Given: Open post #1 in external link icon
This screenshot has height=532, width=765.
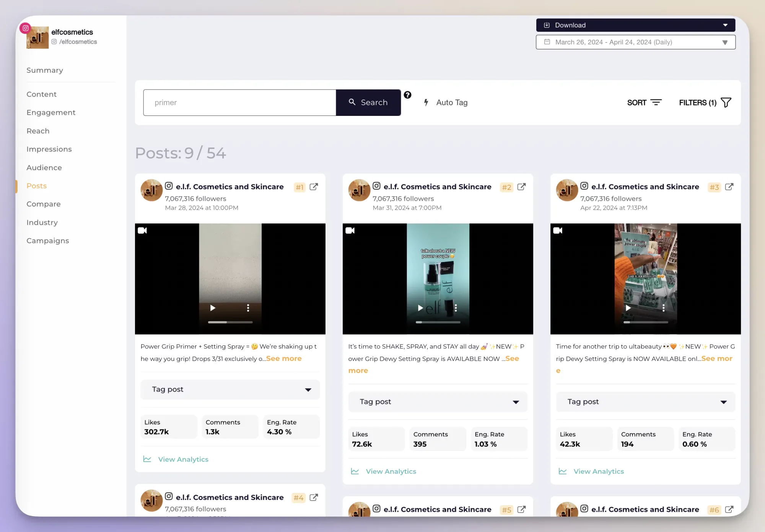Looking at the screenshot, I should [314, 187].
